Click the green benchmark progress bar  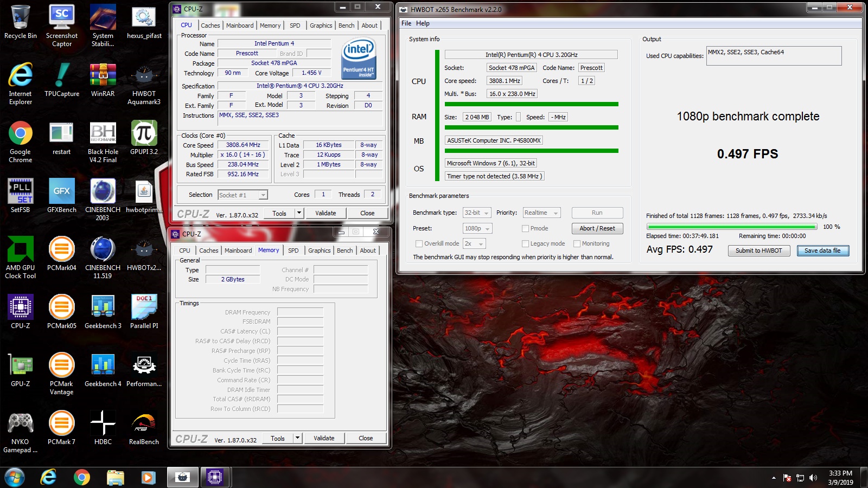click(732, 227)
